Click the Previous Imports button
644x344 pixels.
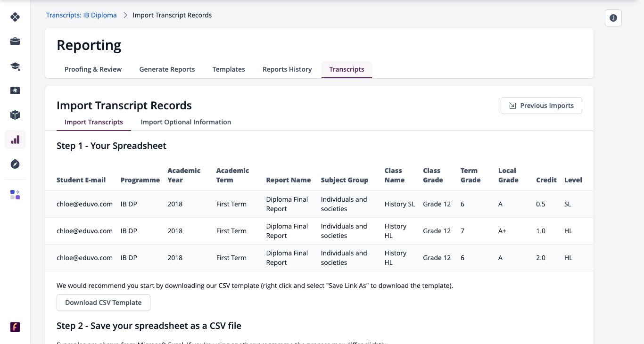pos(541,106)
